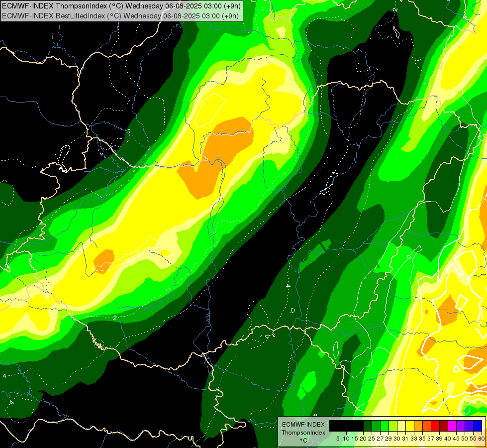Viewport: 487px width, 448px height.
Task: Click the legend tick value 40
Action: pos(448,439)
